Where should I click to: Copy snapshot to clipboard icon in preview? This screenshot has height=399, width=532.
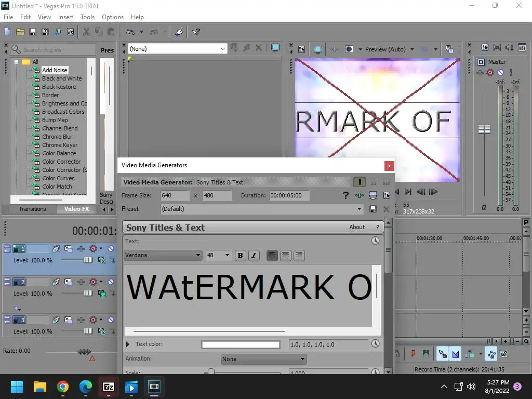click(x=449, y=49)
